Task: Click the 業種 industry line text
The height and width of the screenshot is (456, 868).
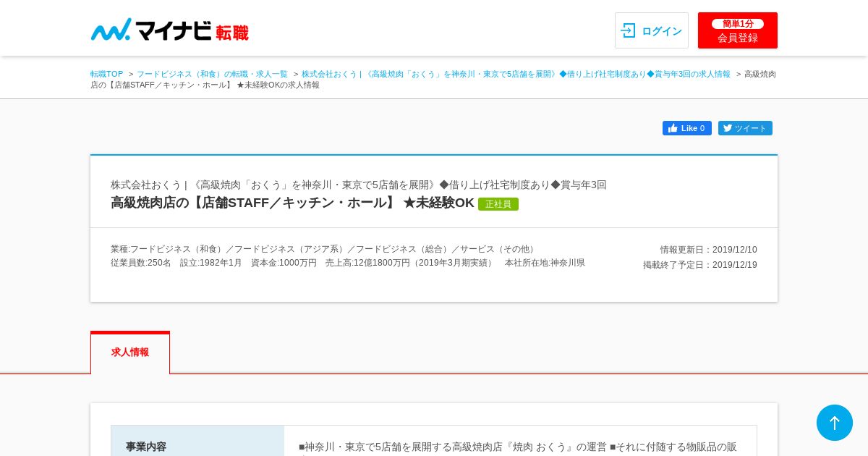Action: [x=324, y=249]
